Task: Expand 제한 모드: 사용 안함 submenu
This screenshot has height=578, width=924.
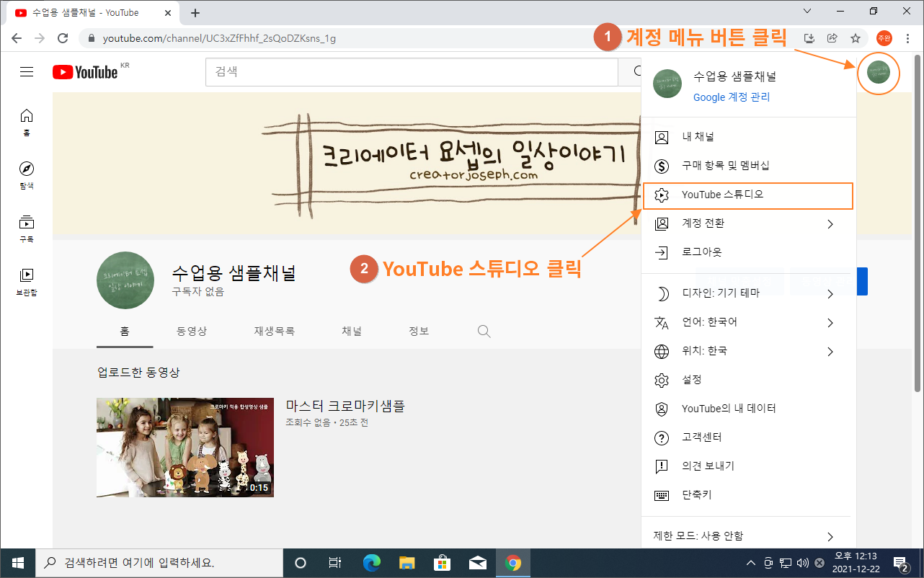Action: point(749,536)
